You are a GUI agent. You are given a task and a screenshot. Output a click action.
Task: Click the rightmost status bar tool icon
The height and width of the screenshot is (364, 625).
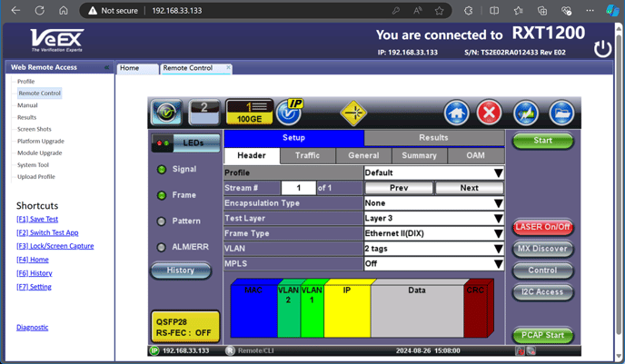(x=531, y=351)
